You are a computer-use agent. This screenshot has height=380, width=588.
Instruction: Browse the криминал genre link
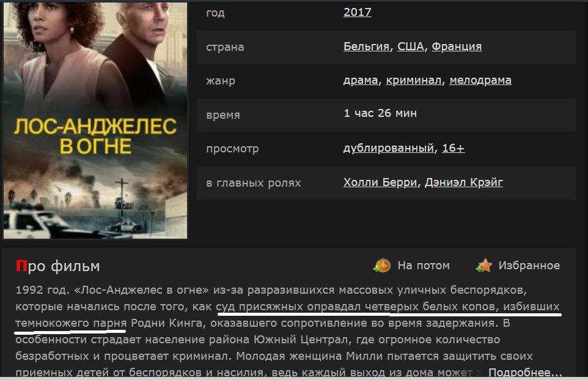click(x=414, y=80)
